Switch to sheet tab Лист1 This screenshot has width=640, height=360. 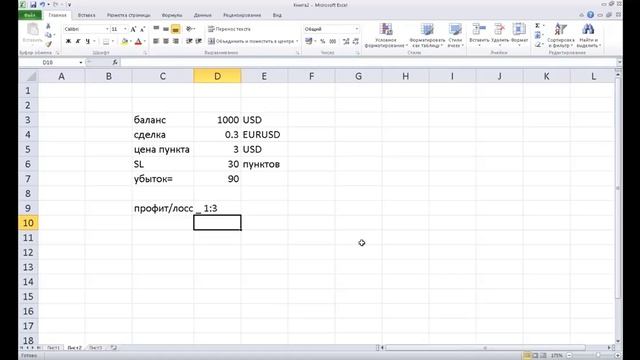53,348
